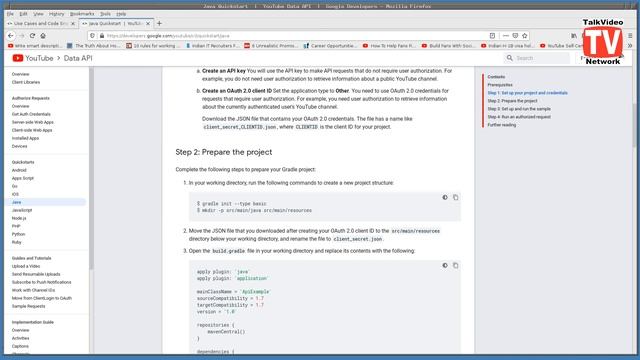Open the History menu
Image resolution: width=640 pixels, height=360 pixels.
coord(56,14)
